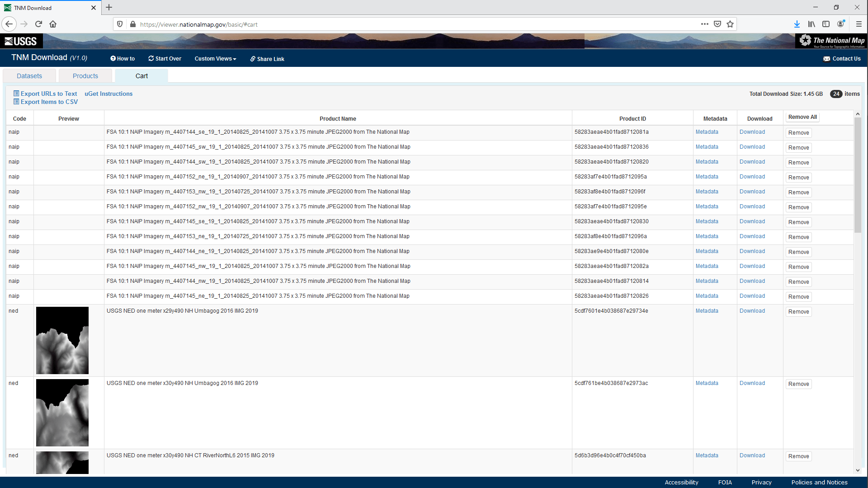Open the Privacy footer link
This screenshot has height=488, width=868.
[x=761, y=483]
